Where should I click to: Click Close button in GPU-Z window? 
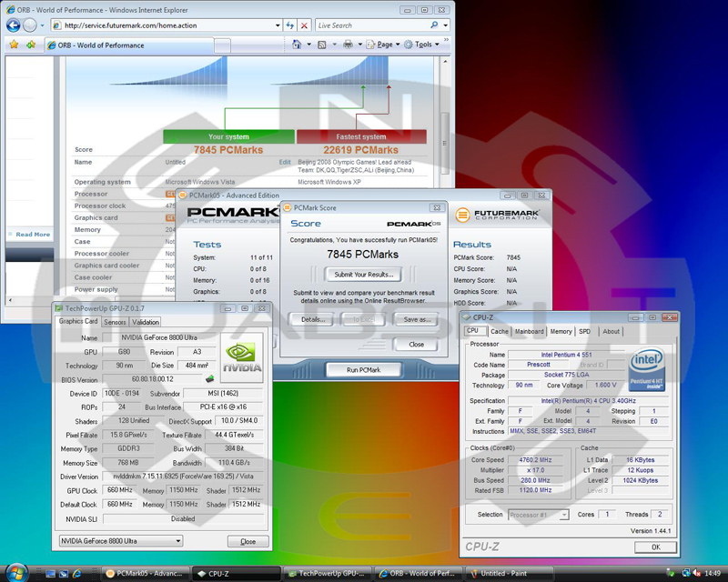click(248, 542)
